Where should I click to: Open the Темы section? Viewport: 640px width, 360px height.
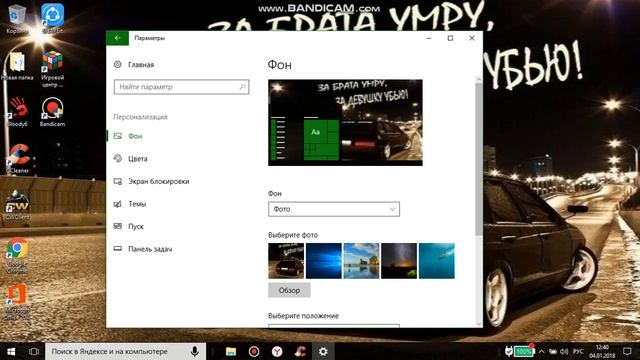[130, 204]
